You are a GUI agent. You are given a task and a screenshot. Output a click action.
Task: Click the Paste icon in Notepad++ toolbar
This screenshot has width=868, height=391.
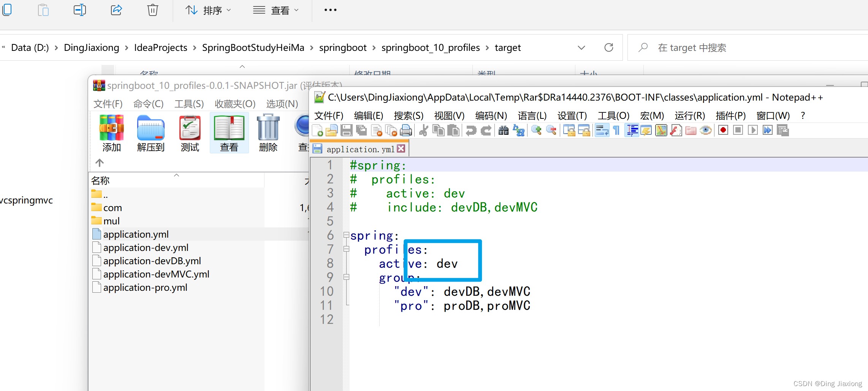(x=453, y=131)
